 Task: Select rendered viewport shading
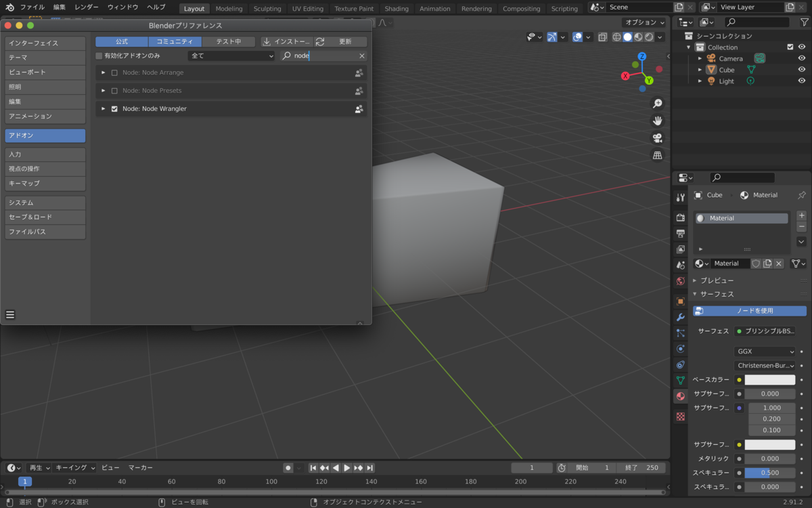[x=649, y=37]
